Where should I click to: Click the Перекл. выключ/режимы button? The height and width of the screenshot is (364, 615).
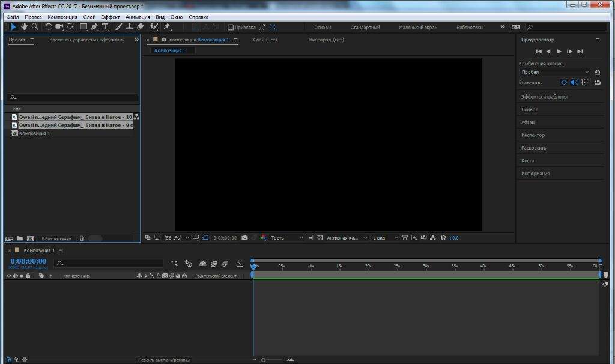[164, 360]
